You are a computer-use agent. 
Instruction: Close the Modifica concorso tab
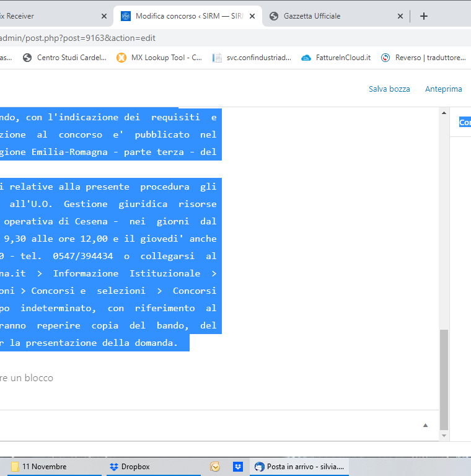pyautogui.click(x=252, y=16)
